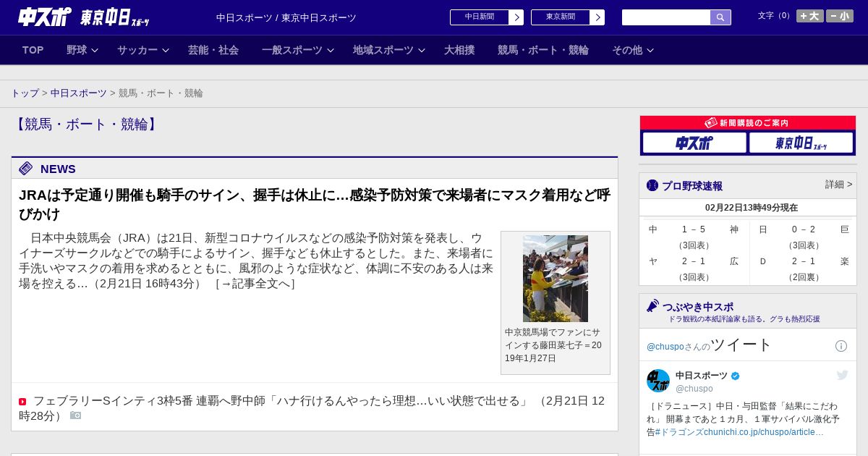Click the →記事全文へ link
This screenshot has height=456, width=868.
tap(255, 284)
